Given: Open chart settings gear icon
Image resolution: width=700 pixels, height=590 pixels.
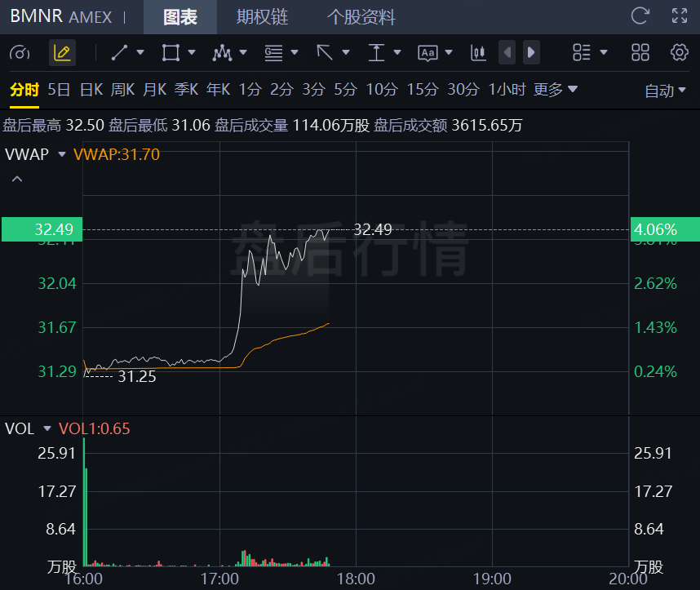Looking at the screenshot, I should coord(679,53).
